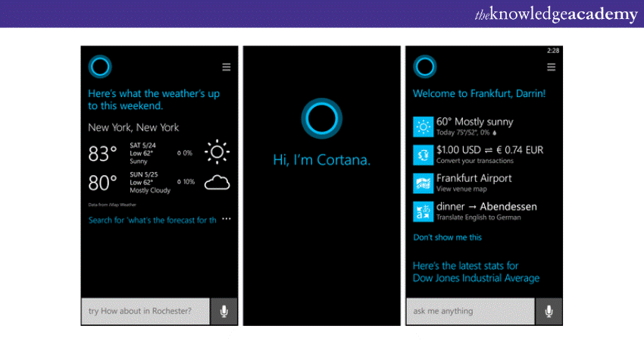The width and height of the screenshot is (644, 341).
Task: Click the 'try How about in Rochester?' field
Action: [x=145, y=311]
